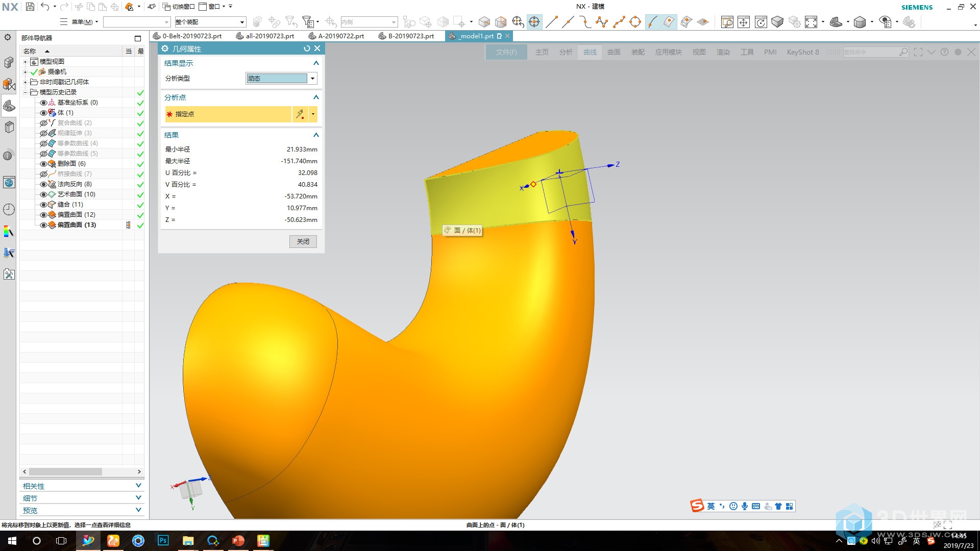Viewport: 980px width, 551px height.
Task: Save the part with the Save icon
Action: (x=30, y=7)
